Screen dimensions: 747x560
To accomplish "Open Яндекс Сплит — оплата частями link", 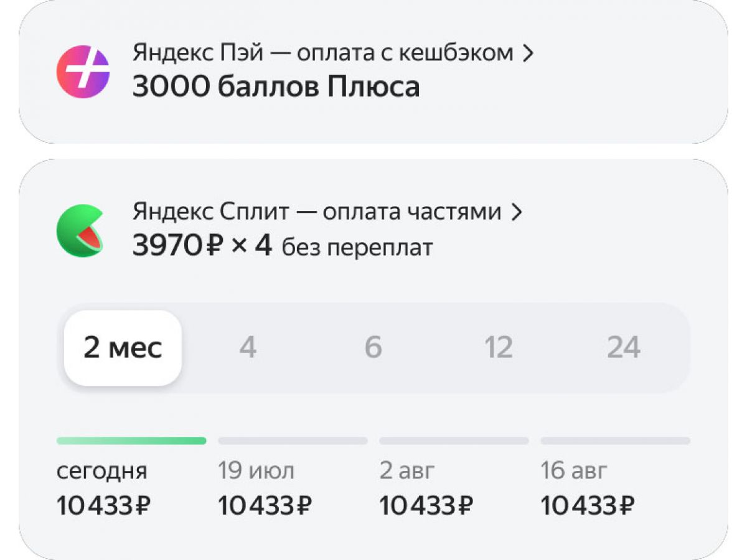I will [316, 212].
